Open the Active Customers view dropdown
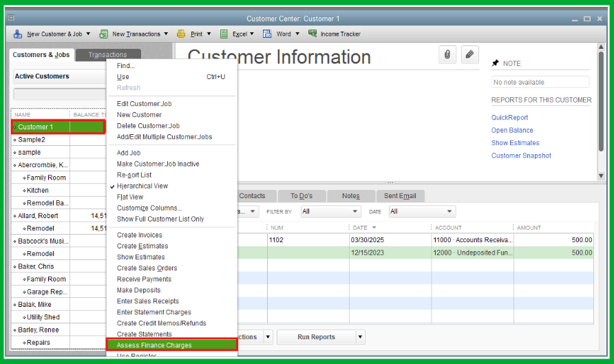Viewport: 614px width, 364px height. click(59, 76)
